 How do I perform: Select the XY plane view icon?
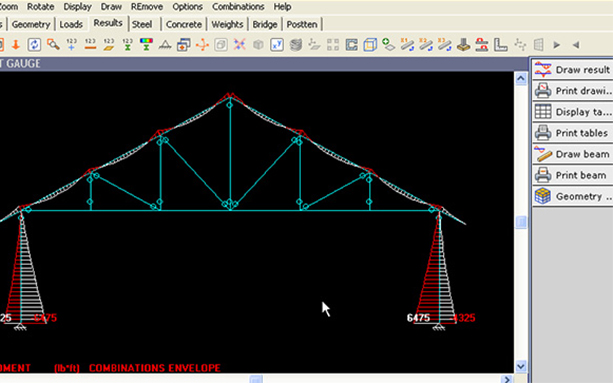click(277, 45)
